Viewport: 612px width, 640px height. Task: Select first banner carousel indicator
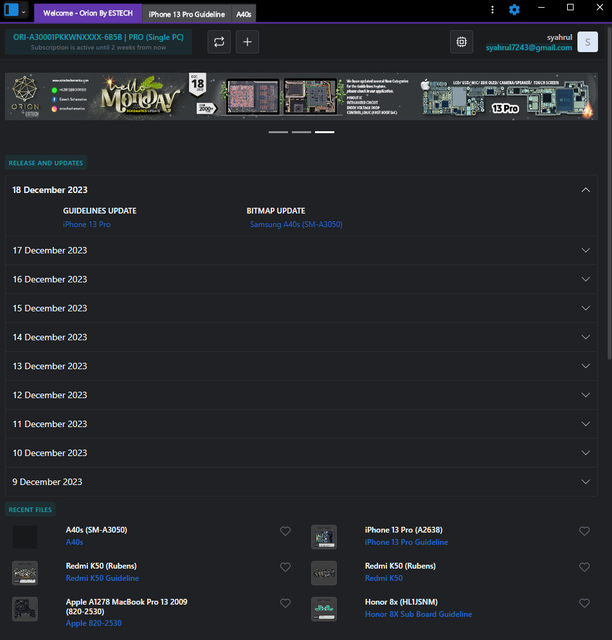278,132
